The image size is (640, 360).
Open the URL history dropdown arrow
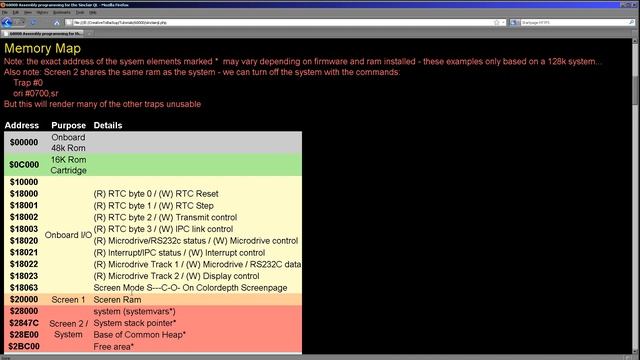504,22
